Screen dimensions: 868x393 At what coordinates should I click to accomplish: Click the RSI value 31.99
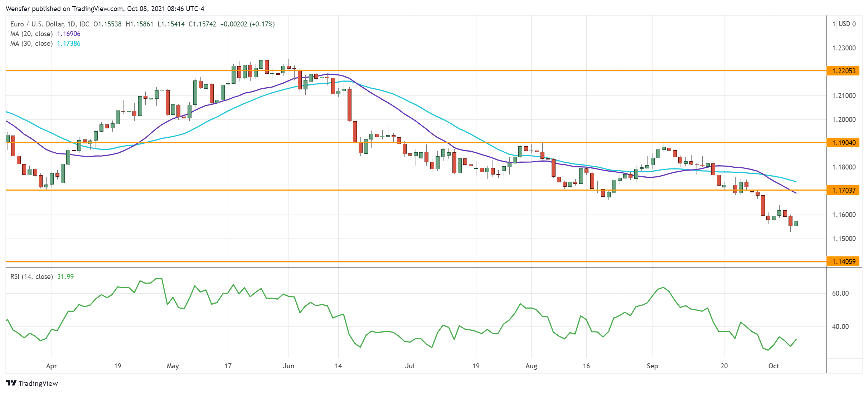click(x=66, y=277)
